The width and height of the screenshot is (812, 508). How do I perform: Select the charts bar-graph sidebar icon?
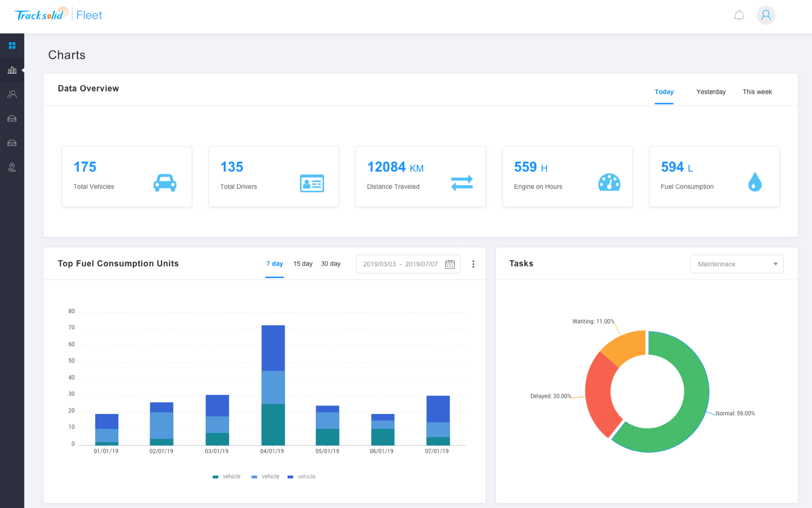click(12, 70)
